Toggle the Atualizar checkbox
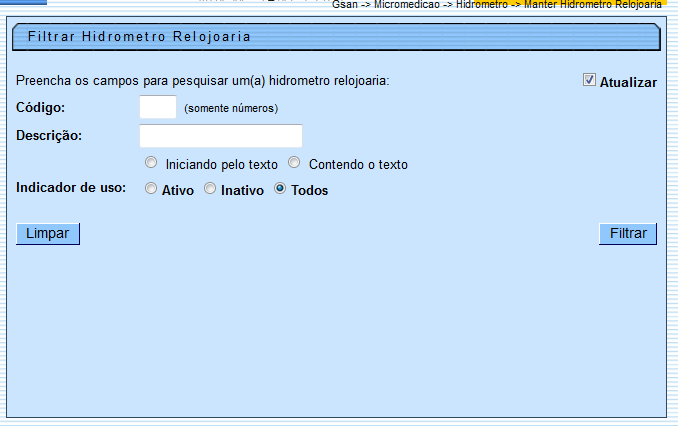 point(590,81)
